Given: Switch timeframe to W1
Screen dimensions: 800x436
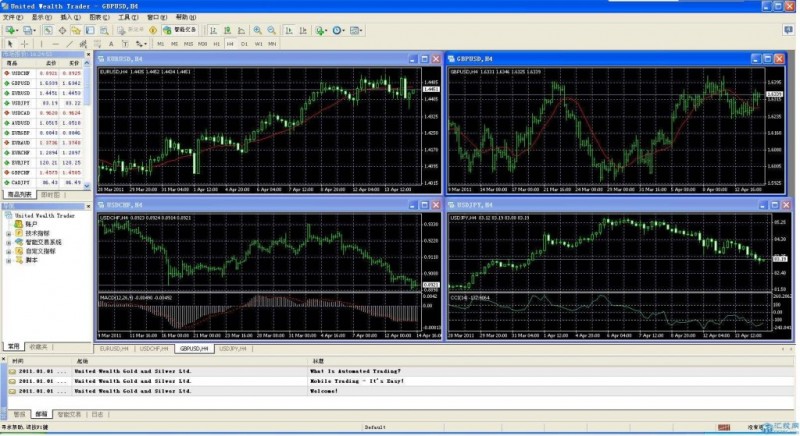Looking at the screenshot, I should pyautogui.click(x=258, y=44).
